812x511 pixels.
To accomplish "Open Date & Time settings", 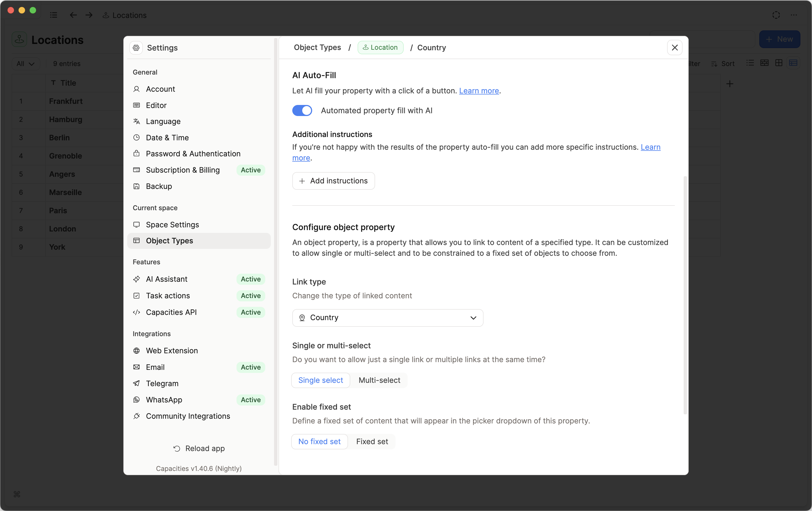I will [199, 138].
